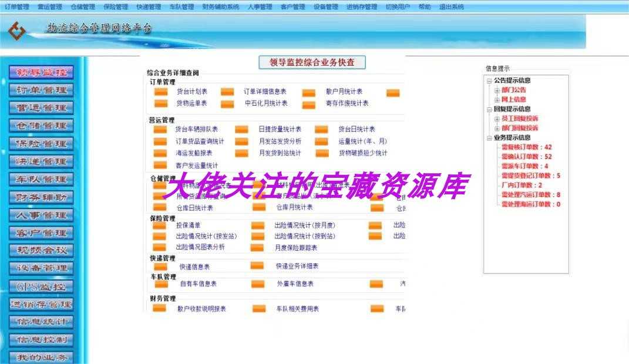Click the orange icon beside 月发货到站统计
Image resolution: width=629 pixels, height=364 pixels.
click(241, 153)
